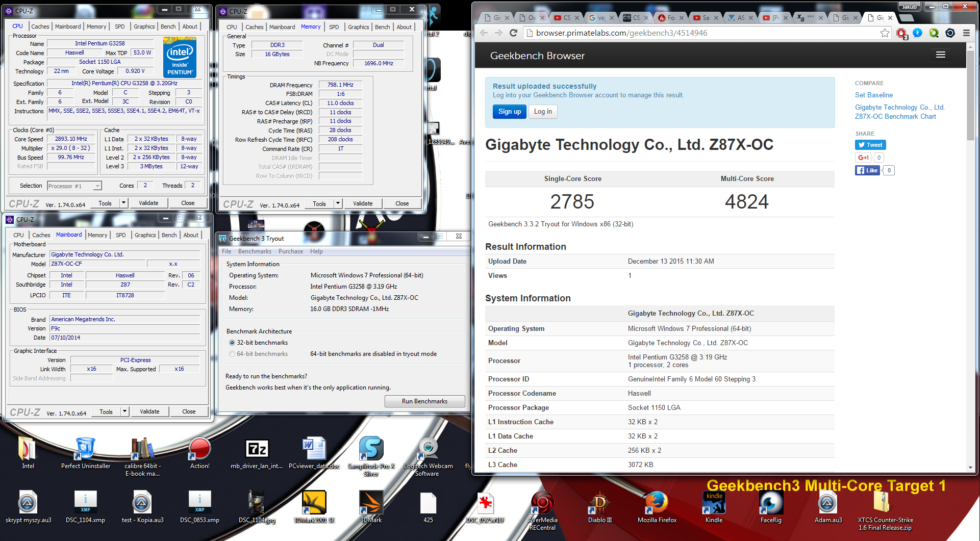Open File menu in Geekbench 3 Tryout

(227, 251)
